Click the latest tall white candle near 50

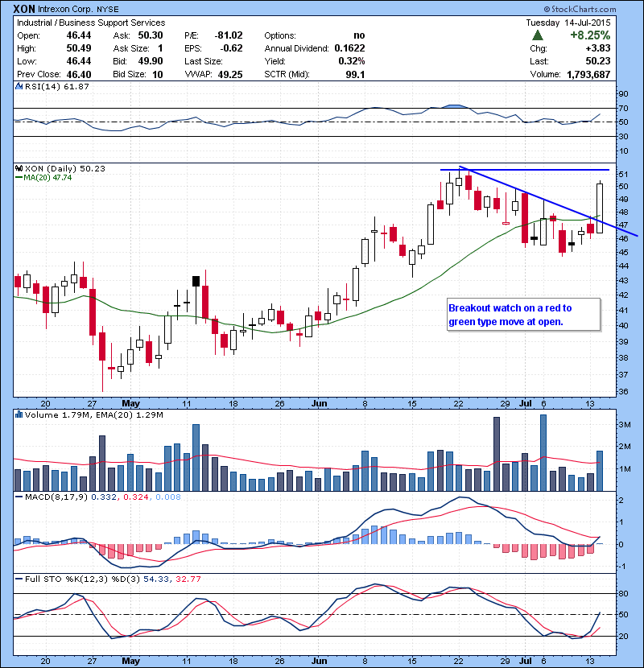(600, 208)
